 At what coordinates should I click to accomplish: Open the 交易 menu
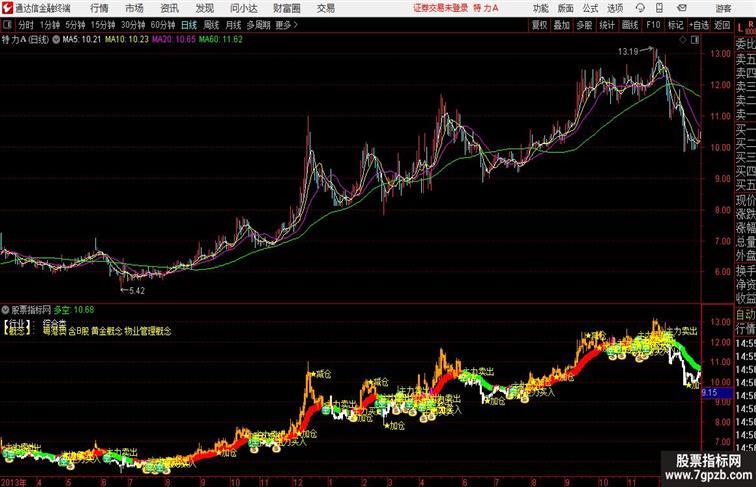coord(325,8)
